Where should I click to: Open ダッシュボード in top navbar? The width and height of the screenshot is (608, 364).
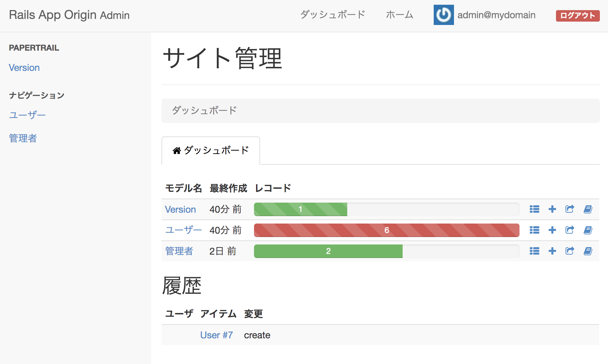click(333, 15)
